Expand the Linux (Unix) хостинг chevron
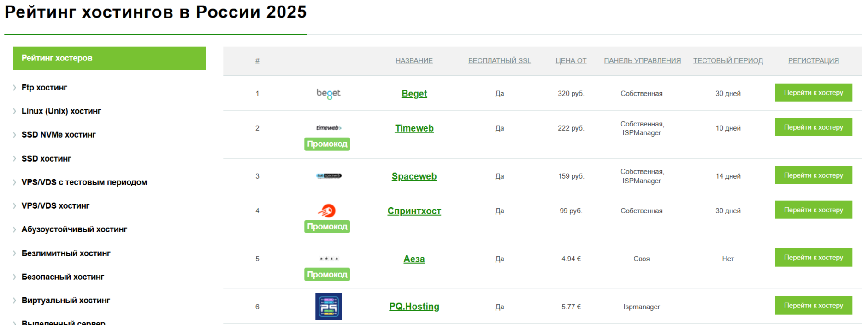868x325 pixels. (14, 111)
